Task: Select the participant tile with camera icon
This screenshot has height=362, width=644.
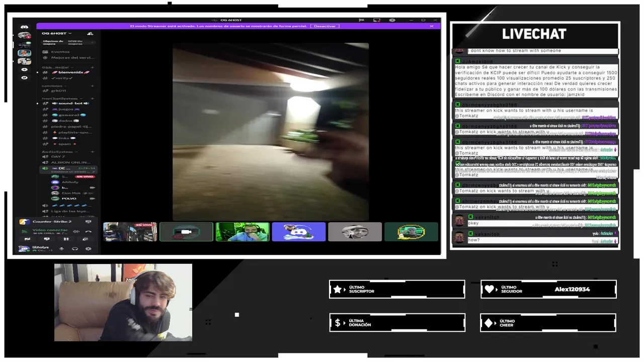Action: pos(186,232)
